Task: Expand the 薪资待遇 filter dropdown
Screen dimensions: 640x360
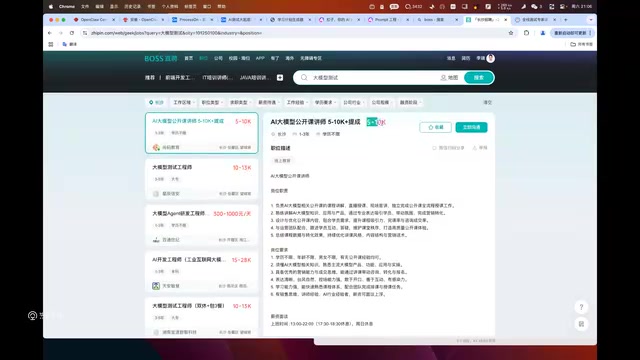Action: pyautogui.click(x=269, y=102)
